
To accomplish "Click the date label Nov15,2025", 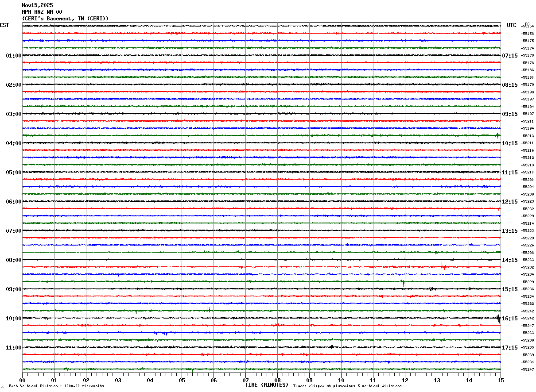I will click(x=37, y=5).
